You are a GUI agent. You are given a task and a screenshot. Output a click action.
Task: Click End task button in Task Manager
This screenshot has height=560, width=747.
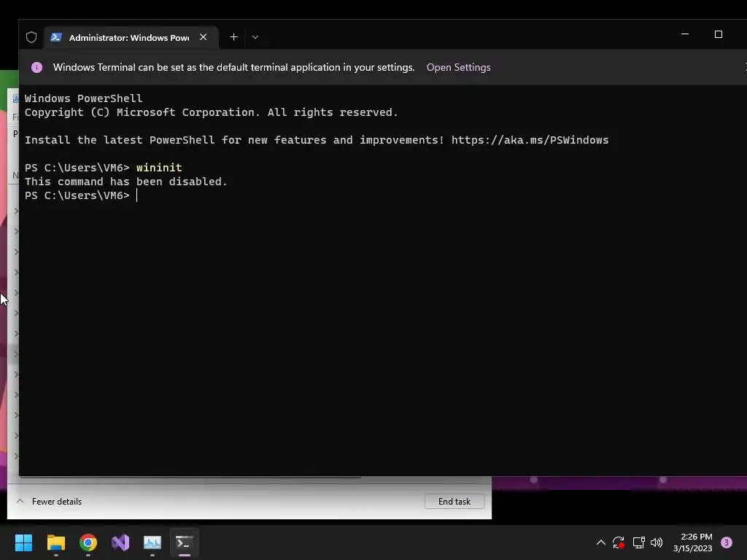point(454,502)
